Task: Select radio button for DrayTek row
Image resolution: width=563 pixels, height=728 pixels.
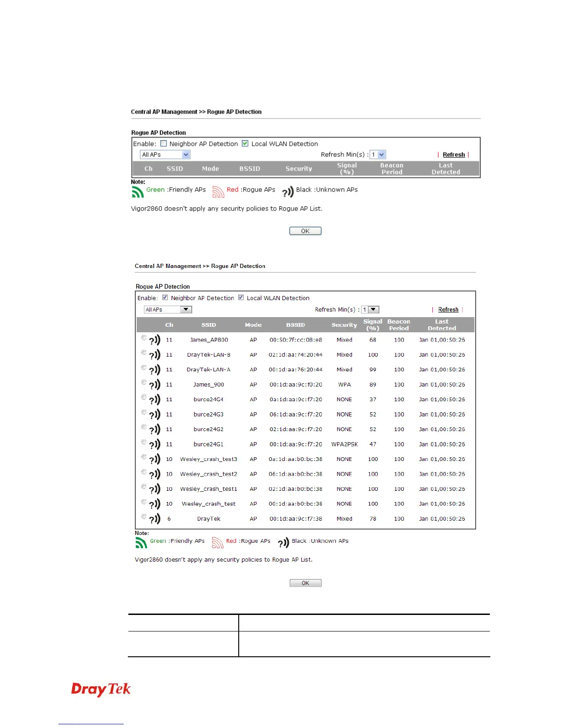Action: point(144,516)
